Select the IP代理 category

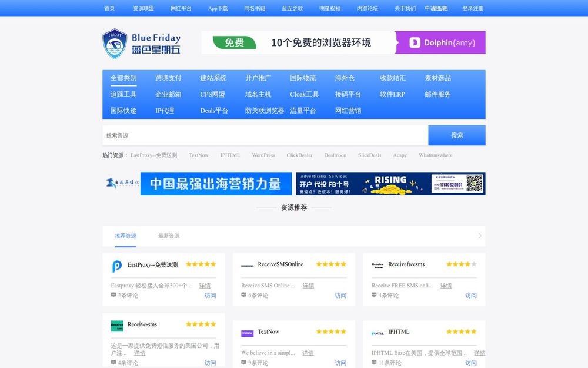tap(165, 111)
